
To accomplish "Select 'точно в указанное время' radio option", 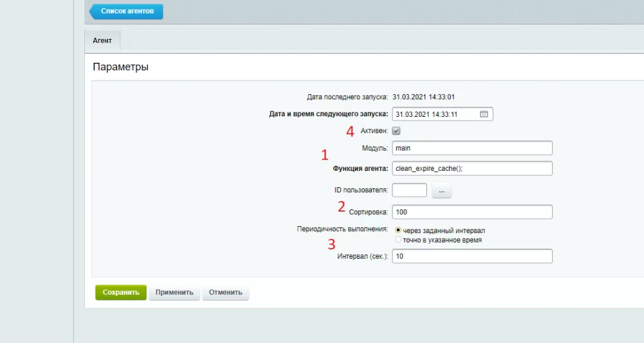I will coord(397,240).
